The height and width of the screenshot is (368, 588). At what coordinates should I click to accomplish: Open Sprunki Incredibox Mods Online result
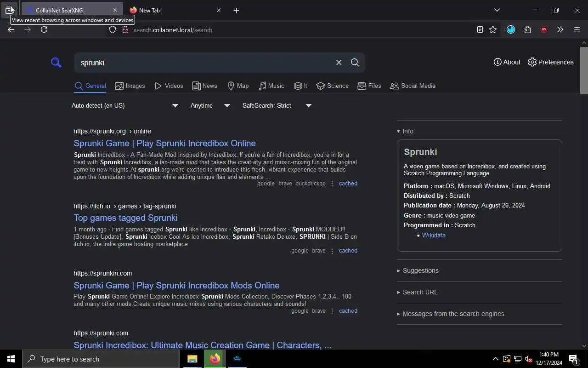click(x=176, y=285)
